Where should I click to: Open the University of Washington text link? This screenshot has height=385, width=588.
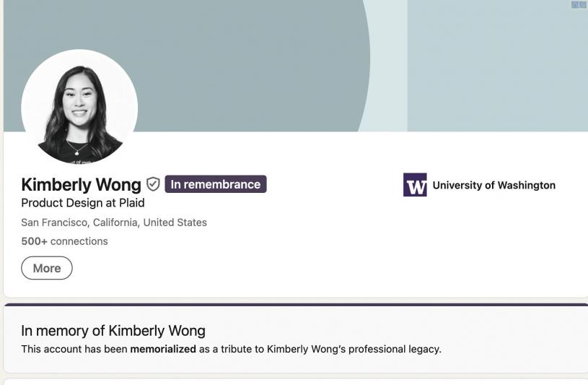pyautogui.click(x=494, y=185)
